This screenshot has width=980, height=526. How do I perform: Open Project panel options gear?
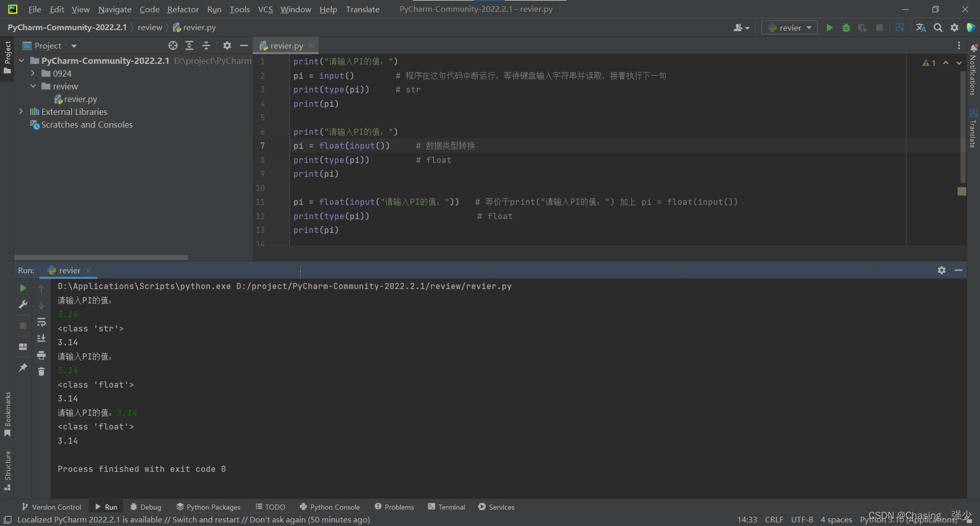coord(227,45)
